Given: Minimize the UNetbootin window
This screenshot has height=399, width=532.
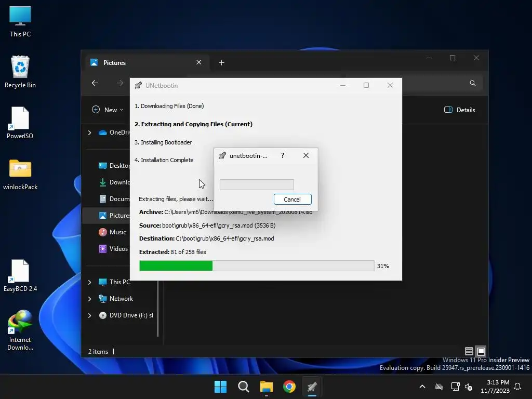Looking at the screenshot, I should coord(343,85).
